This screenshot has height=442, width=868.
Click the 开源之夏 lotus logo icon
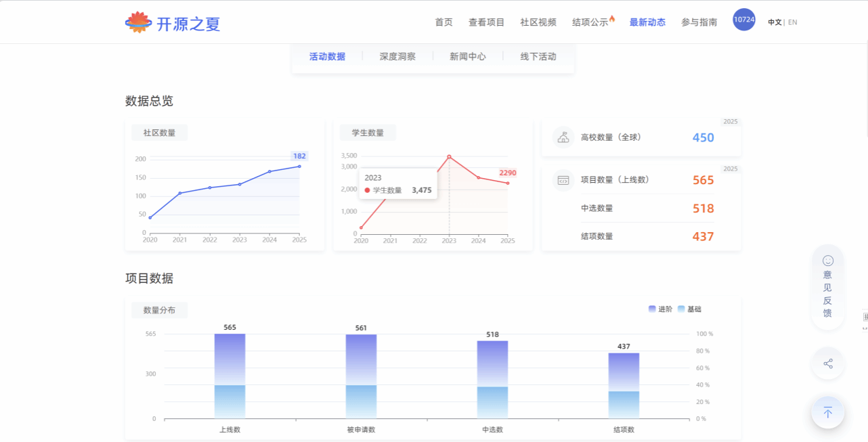(138, 22)
